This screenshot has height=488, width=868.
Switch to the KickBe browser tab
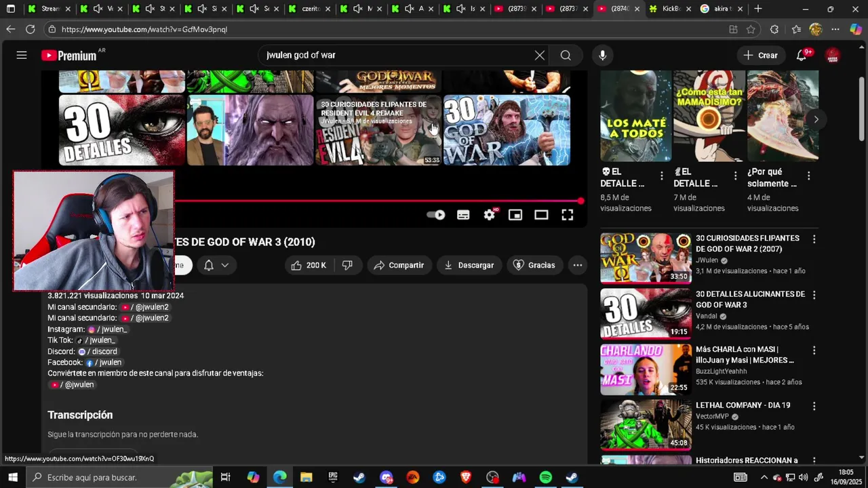click(669, 9)
